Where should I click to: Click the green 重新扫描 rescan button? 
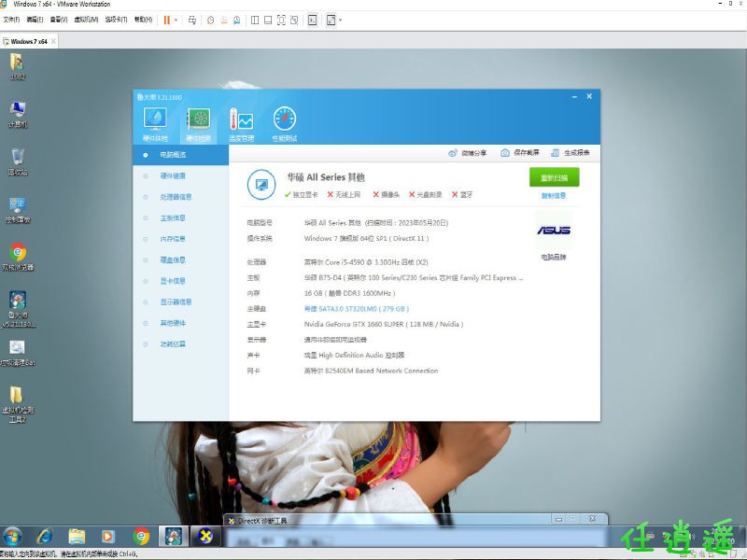click(x=554, y=177)
